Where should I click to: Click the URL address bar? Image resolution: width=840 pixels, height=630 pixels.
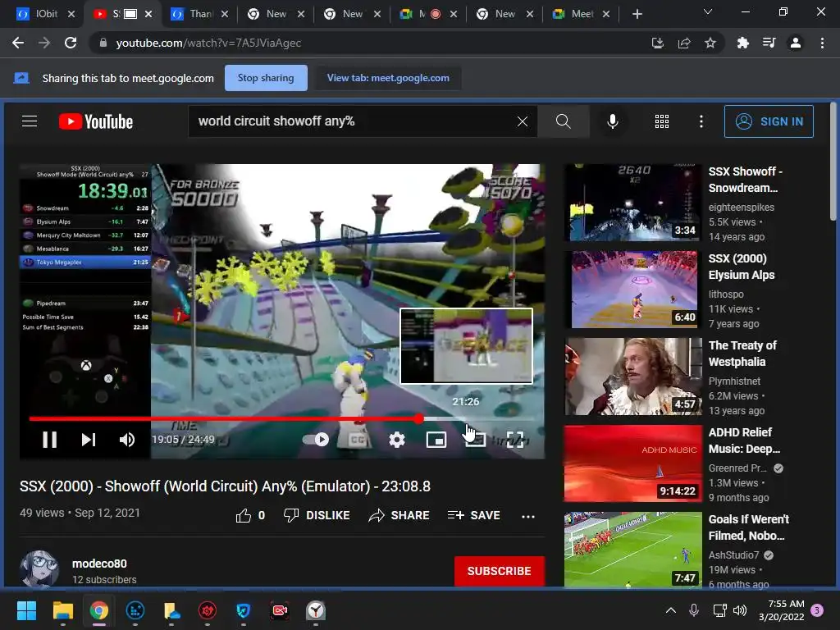click(x=370, y=43)
